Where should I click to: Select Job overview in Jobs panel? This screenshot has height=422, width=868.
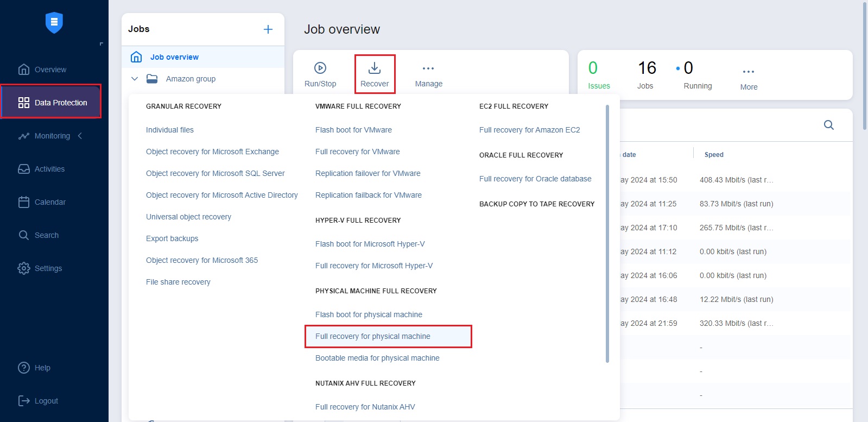(x=174, y=57)
